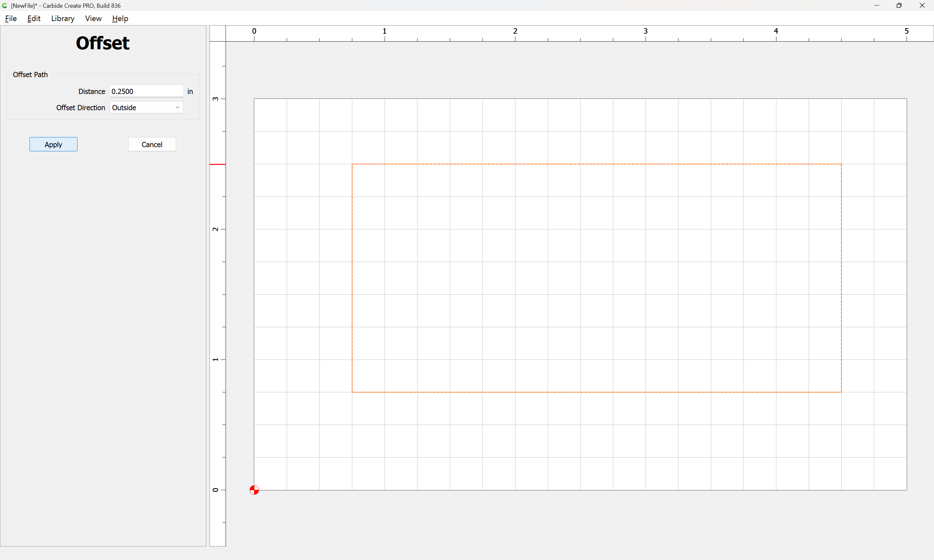The width and height of the screenshot is (934, 560).
Task: Click the red origin marker icon
Action: coord(254,490)
